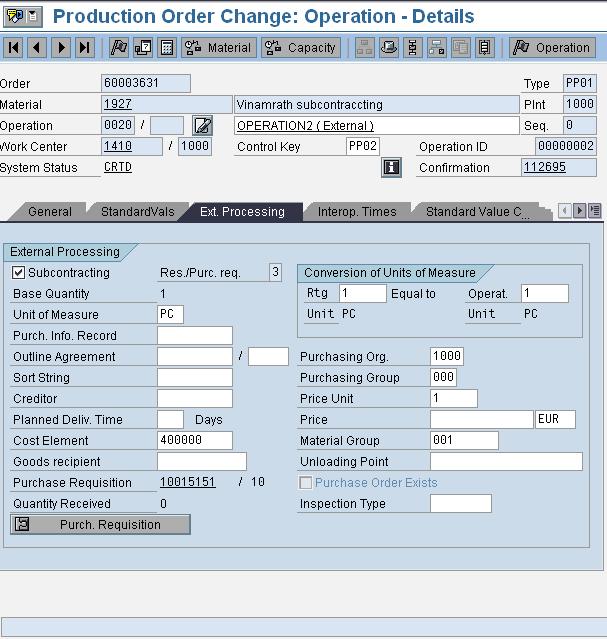
Task: Uncheck the Subcontracting checkbox
Action: pyautogui.click(x=19, y=273)
